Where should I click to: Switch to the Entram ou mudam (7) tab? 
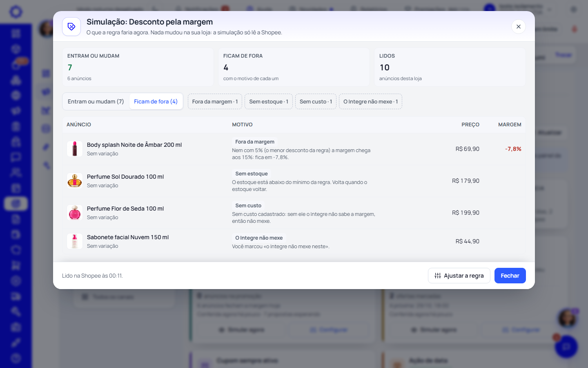[96, 101]
